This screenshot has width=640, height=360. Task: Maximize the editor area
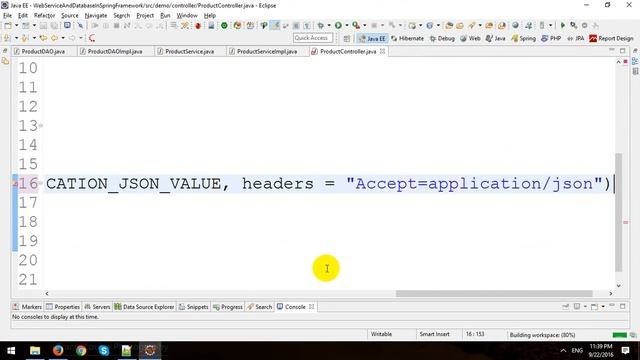point(622,51)
